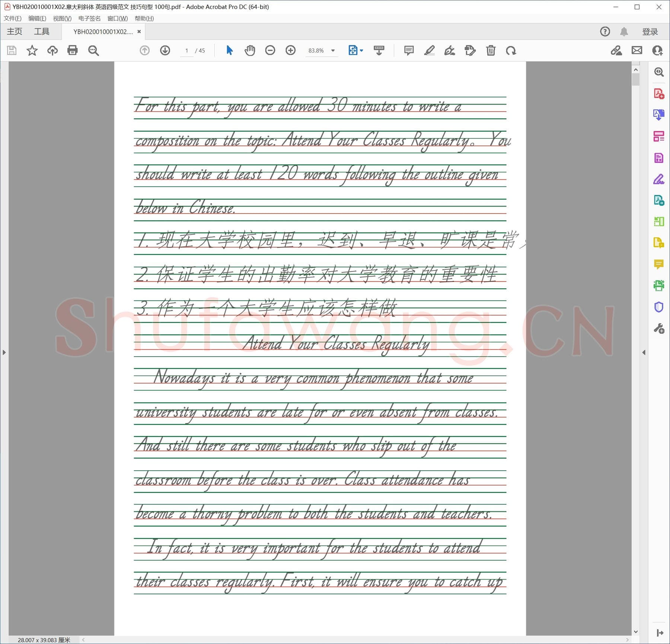Open More Tools wrench icon
This screenshot has height=644, width=670.
[659, 329]
